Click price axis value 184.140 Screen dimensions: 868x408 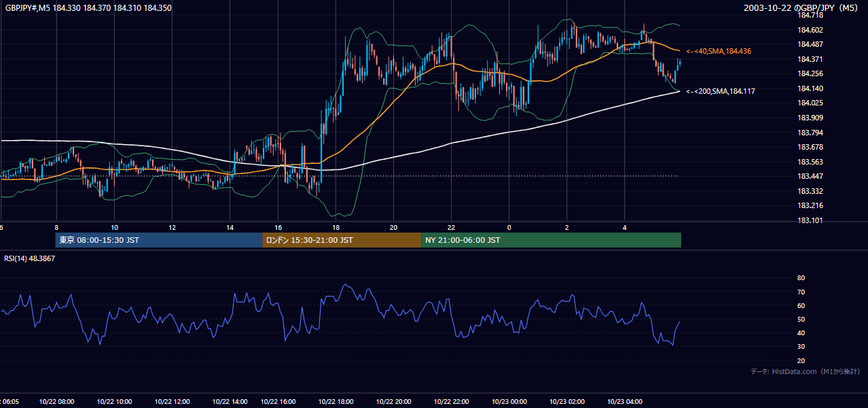coord(810,89)
